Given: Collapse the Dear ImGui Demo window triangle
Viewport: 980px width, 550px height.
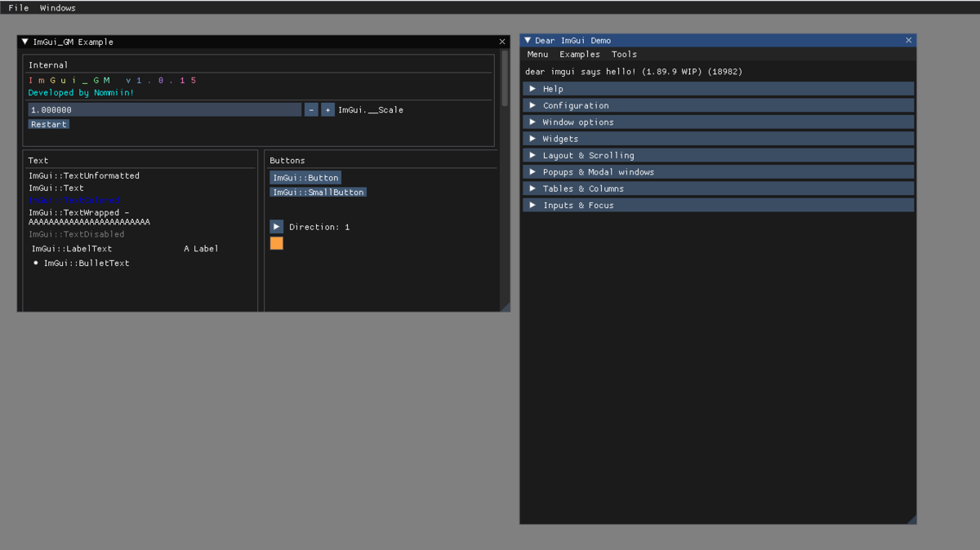Looking at the screenshot, I should point(528,40).
